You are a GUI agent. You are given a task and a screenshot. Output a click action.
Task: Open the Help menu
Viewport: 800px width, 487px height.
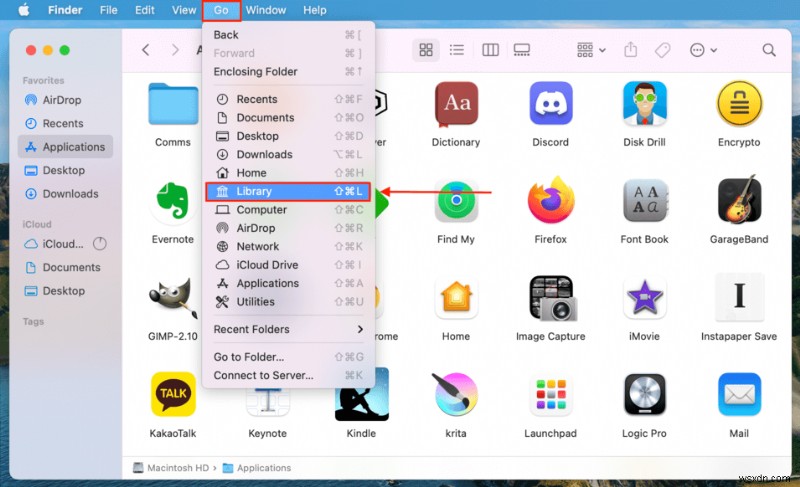(315, 10)
